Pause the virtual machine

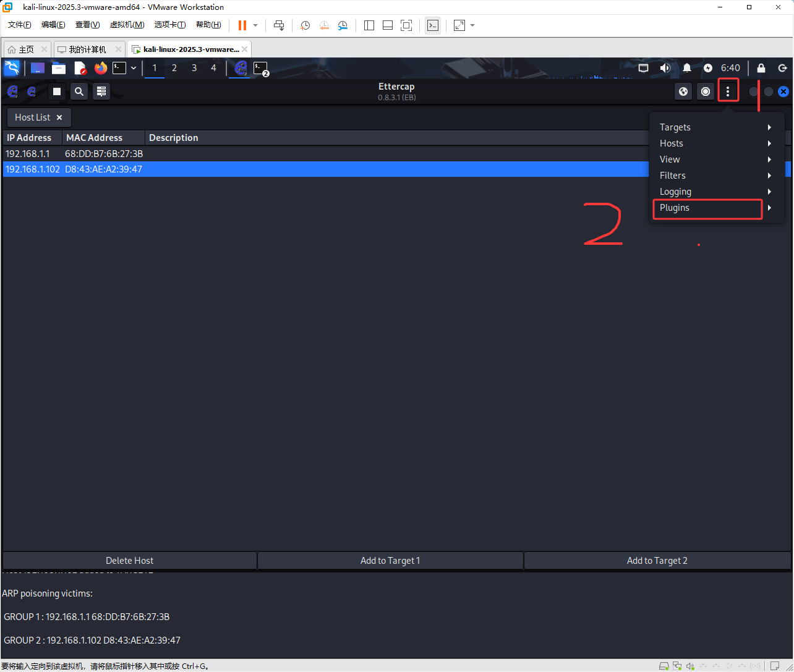[242, 25]
